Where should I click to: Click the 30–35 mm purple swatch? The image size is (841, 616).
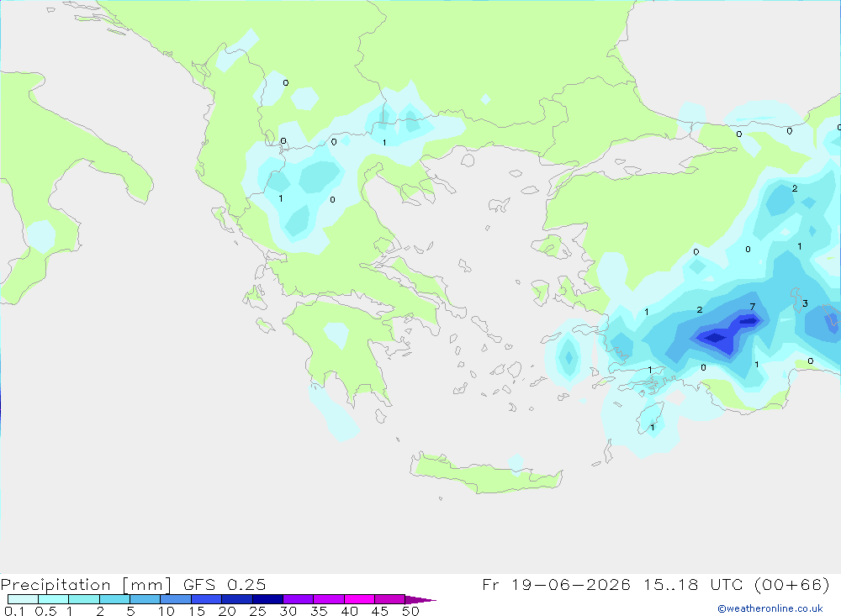298,599
